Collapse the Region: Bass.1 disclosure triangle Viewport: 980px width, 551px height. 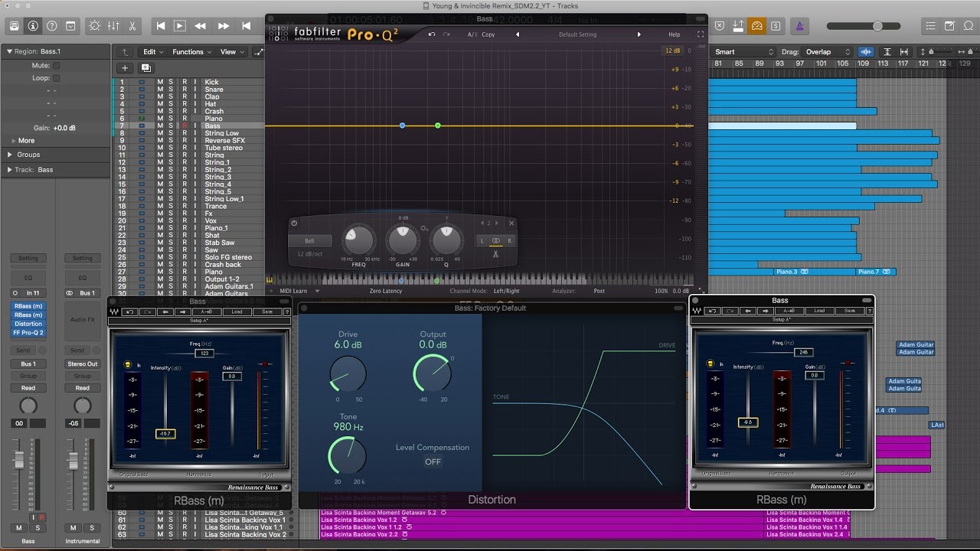[x=10, y=52]
